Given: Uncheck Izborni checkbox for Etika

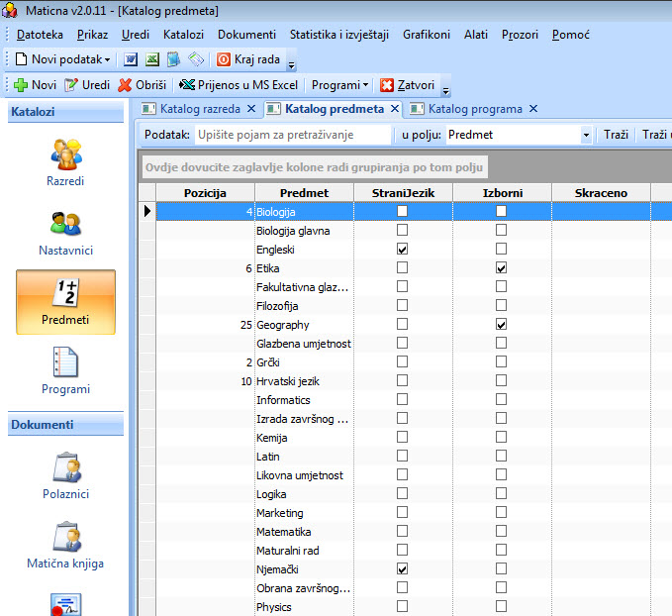Looking at the screenshot, I should pos(501,268).
